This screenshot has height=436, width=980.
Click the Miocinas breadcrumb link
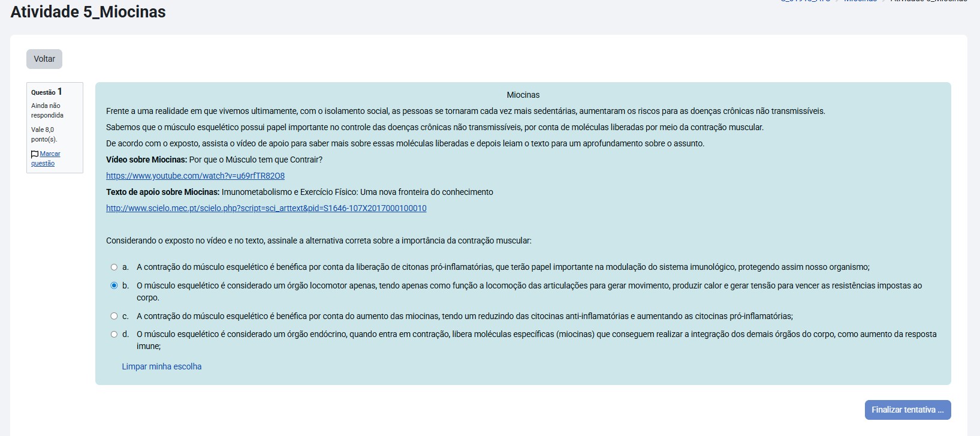pos(860,1)
